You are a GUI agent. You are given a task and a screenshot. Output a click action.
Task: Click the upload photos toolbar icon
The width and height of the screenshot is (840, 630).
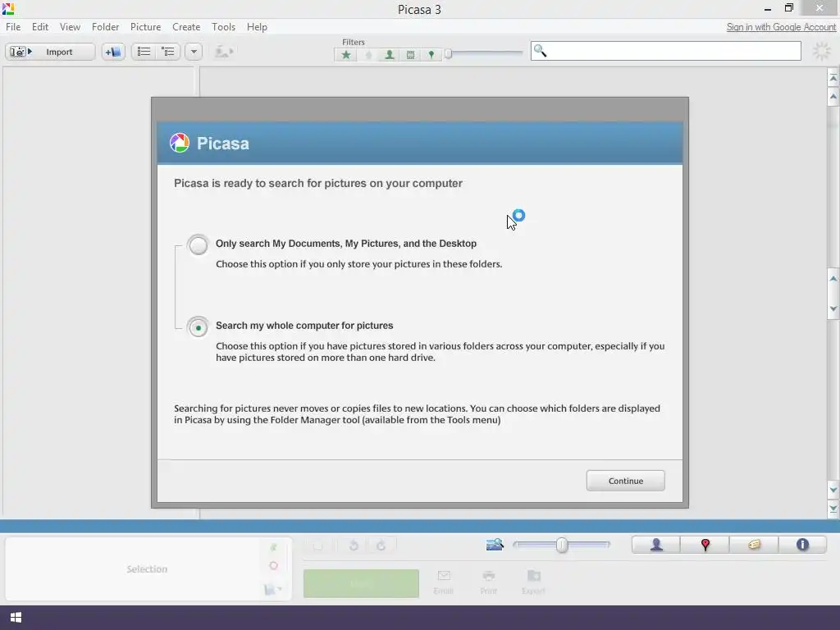224,52
